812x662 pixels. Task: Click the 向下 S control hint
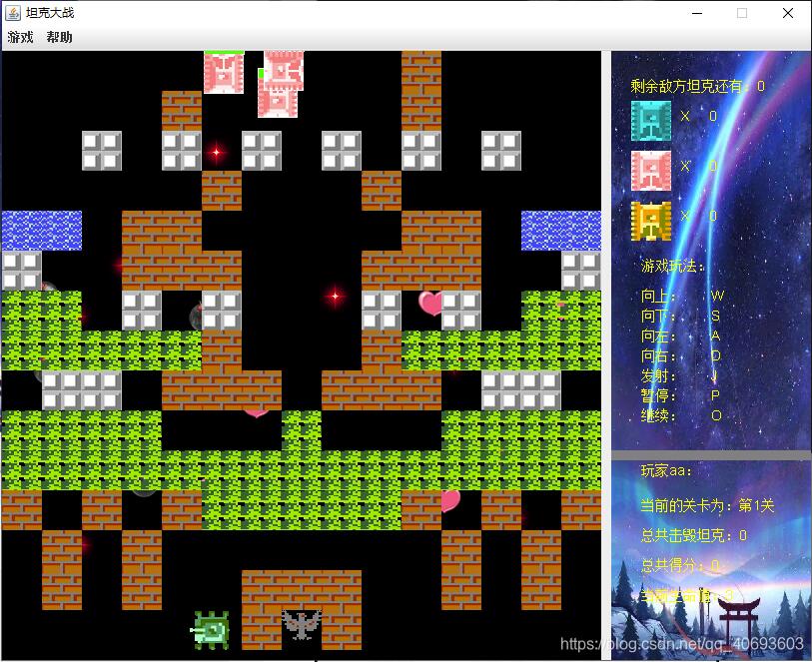[x=680, y=316]
